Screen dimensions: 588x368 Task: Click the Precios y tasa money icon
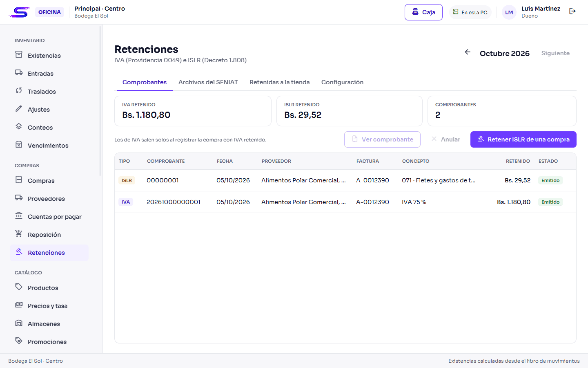click(19, 305)
